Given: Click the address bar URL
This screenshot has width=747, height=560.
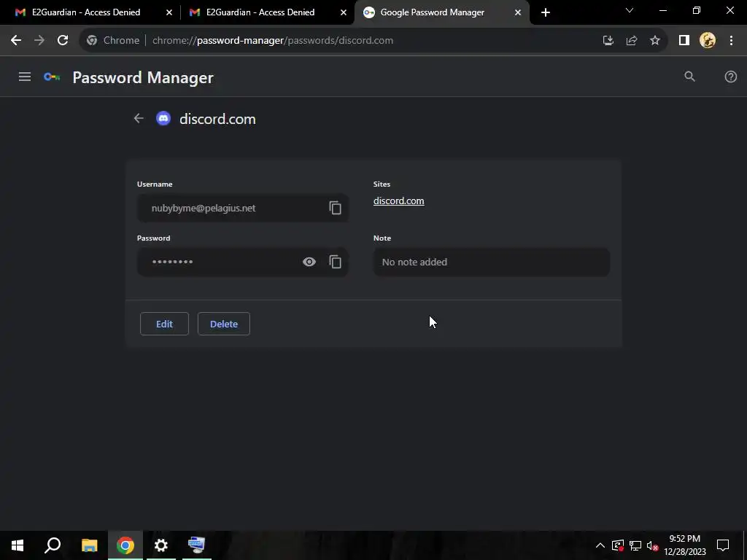Looking at the screenshot, I should click(x=273, y=41).
